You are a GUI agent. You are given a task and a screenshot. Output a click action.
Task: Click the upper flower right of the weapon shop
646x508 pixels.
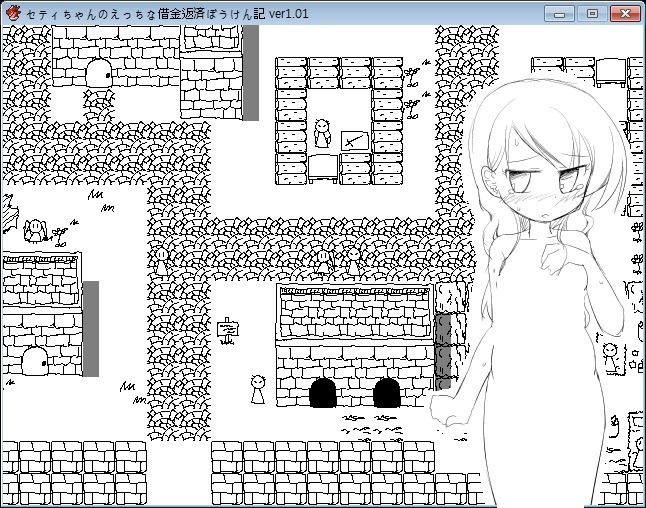(x=412, y=77)
